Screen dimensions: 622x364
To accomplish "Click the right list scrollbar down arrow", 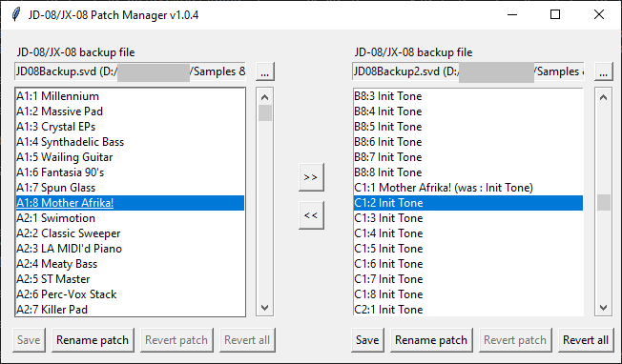I will point(603,308).
